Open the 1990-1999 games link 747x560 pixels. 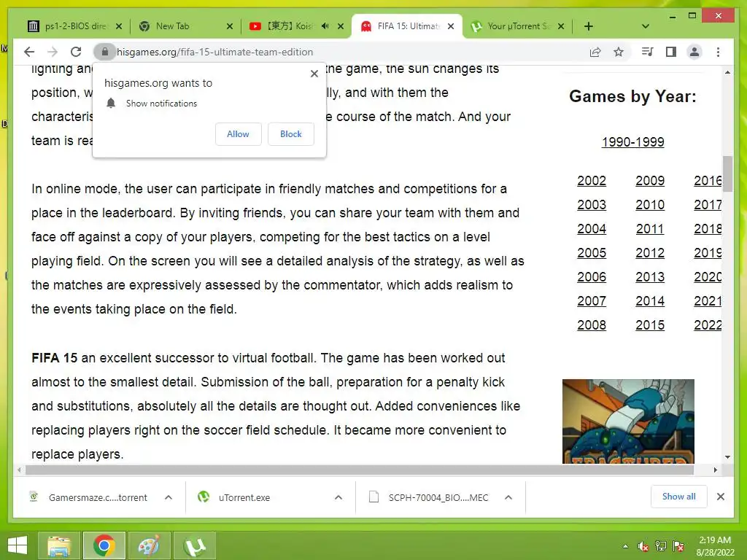632,142
